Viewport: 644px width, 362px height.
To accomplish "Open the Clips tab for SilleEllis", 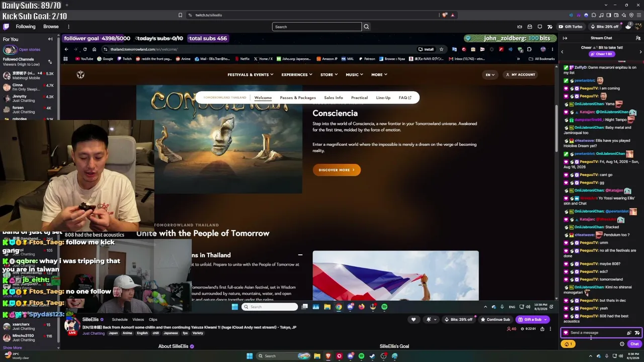I will tap(153, 319).
